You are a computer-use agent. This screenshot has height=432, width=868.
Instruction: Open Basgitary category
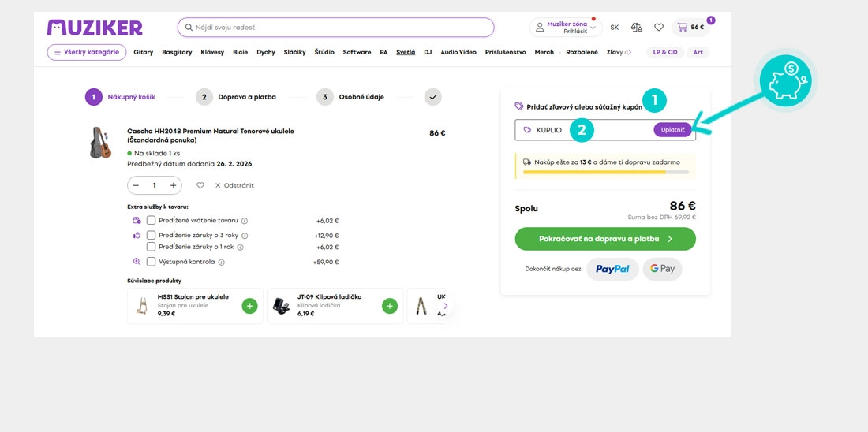pyautogui.click(x=177, y=52)
